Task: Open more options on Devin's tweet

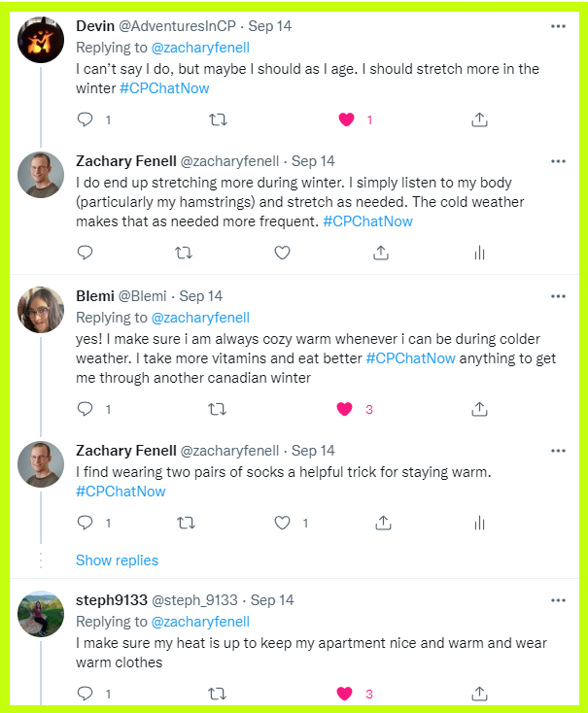Action: [558, 26]
